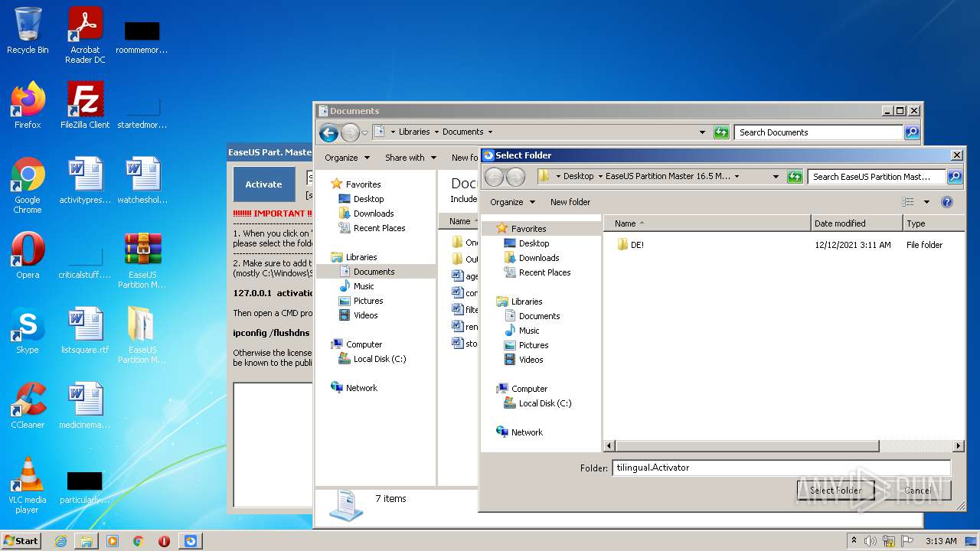Open the view options dropdown arrow
Image resolution: width=980 pixels, height=551 pixels.
pyautogui.click(x=926, y=202)
